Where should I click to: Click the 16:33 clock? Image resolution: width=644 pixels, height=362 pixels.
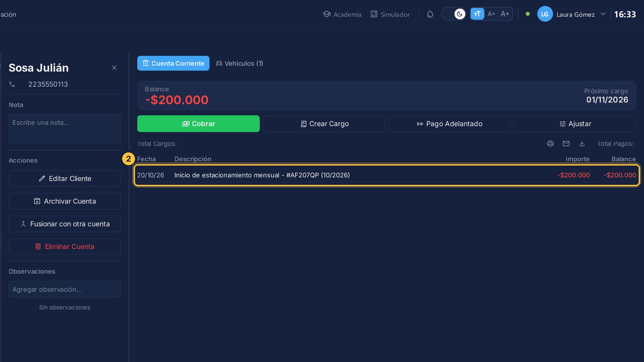pyautogui.click(x=625, y=14)
